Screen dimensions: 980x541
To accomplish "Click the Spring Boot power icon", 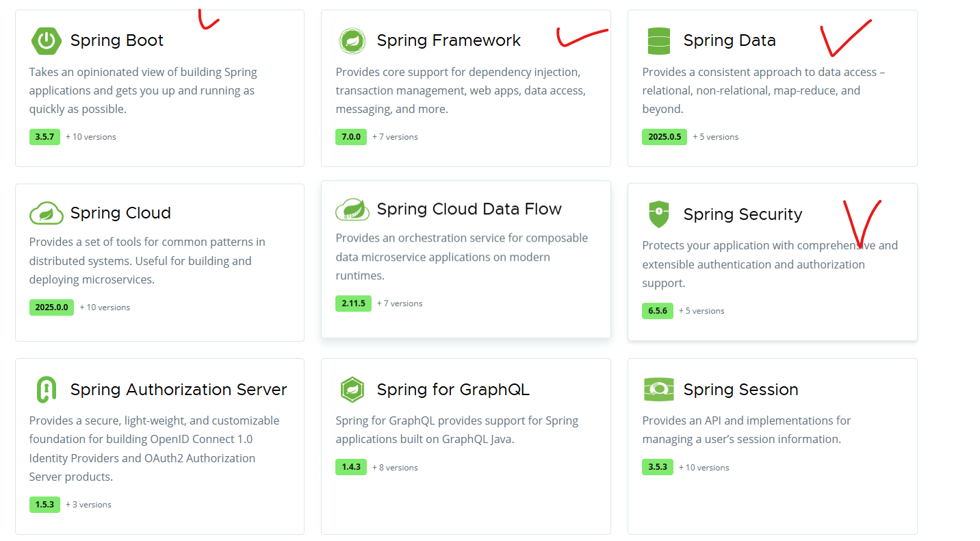I will pyautogui.click(x=46, y=40).
